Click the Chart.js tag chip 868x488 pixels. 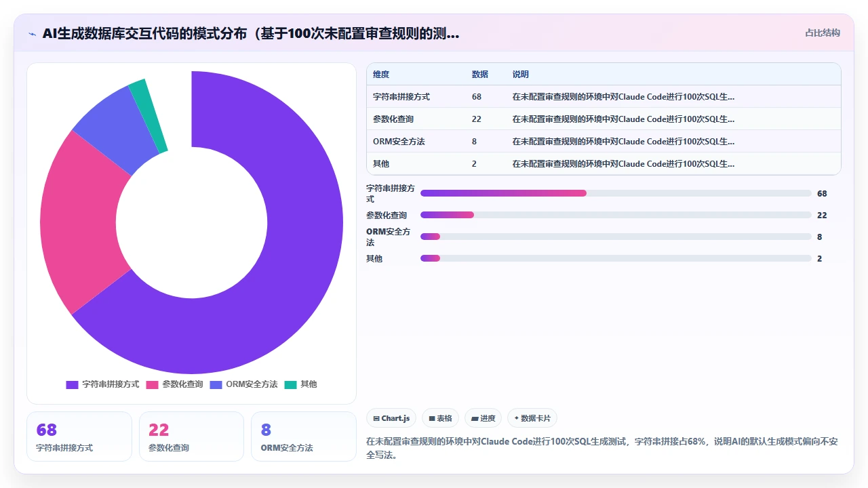pos(391,418)
